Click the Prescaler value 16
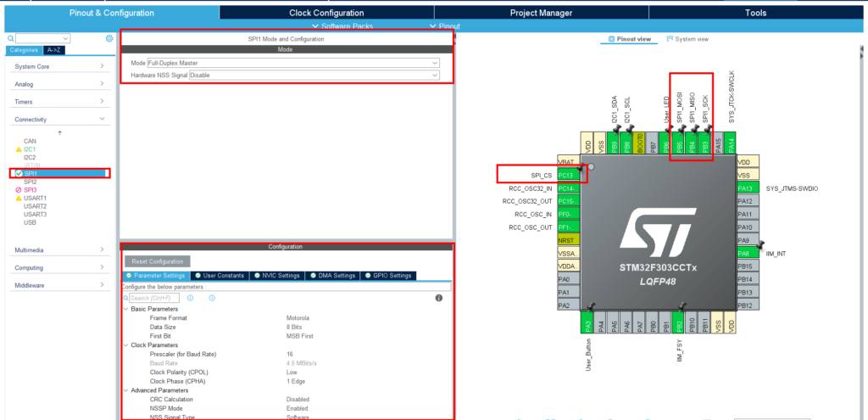Screen dimensions: 868x420 290,354
